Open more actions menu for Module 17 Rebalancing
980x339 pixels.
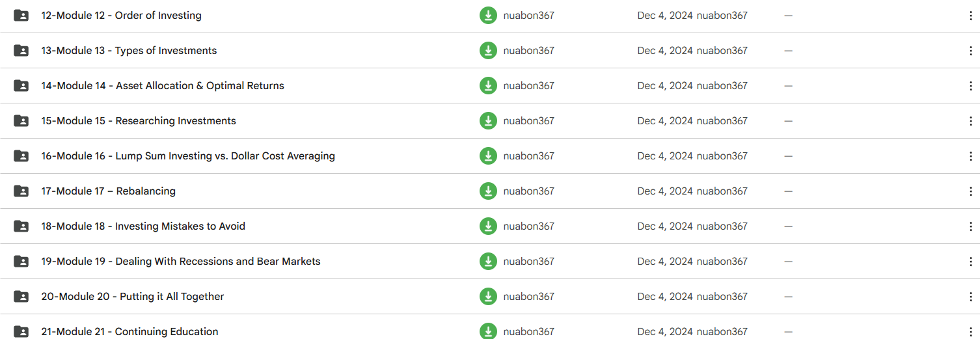point(970,191)
